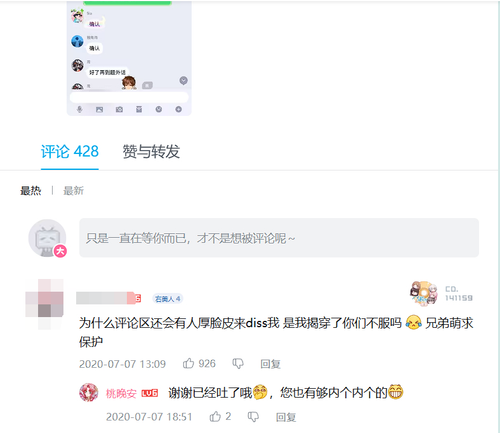Open 桃晚安's profile avatar

[x=89, y=392]
